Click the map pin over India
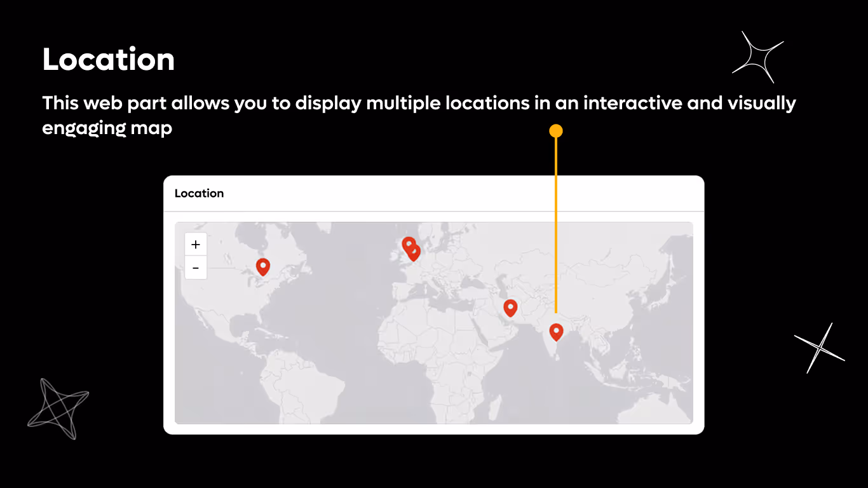 pos(556,331)
